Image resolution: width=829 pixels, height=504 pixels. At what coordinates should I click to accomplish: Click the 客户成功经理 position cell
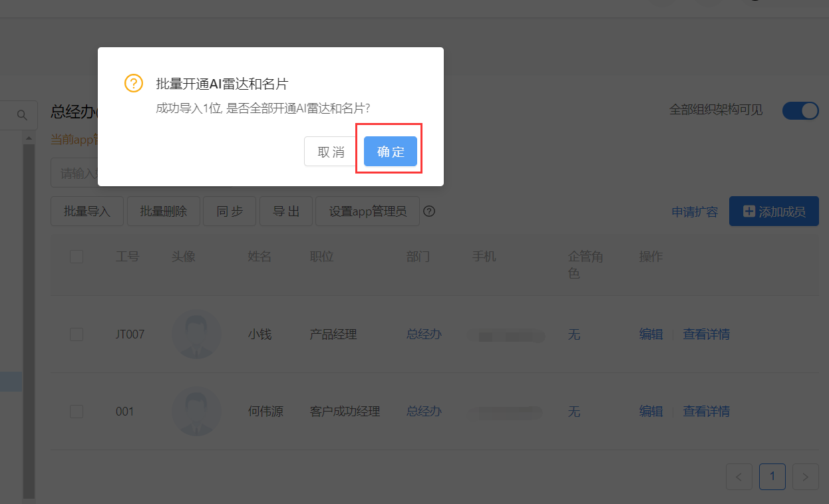coord(345,412)
